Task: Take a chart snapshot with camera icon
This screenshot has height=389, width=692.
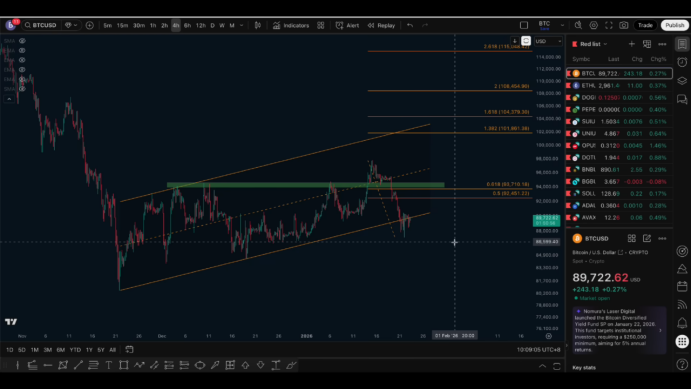Action: tap(624, 25)
